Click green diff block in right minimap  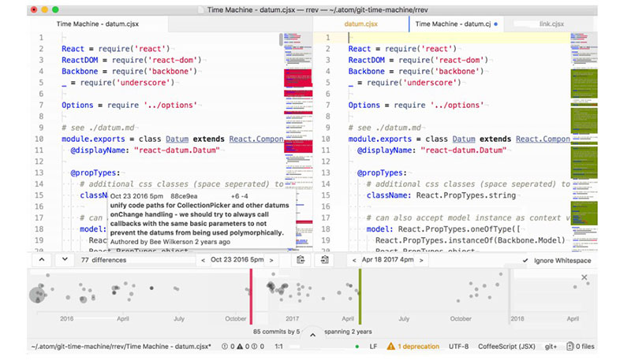tap(584, 84)
